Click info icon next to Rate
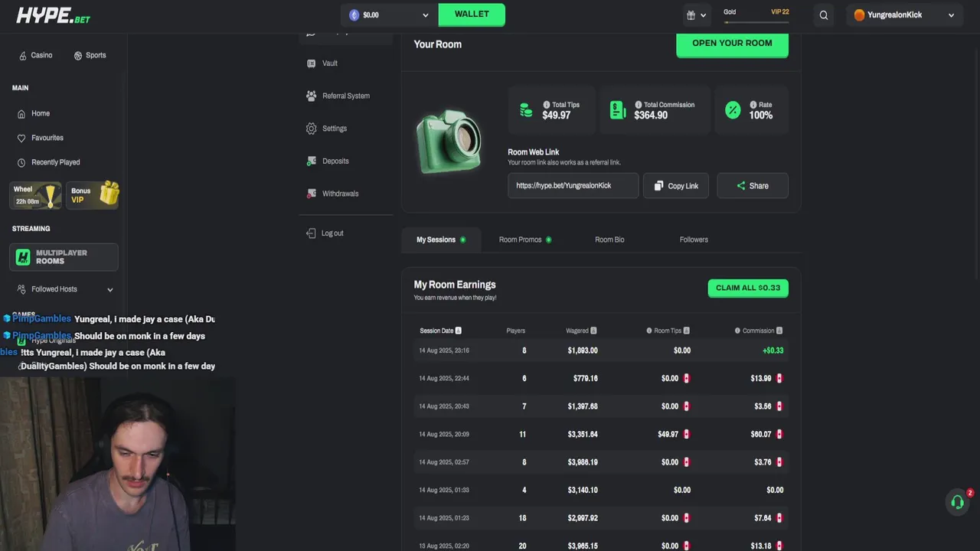 pos(753,105)
